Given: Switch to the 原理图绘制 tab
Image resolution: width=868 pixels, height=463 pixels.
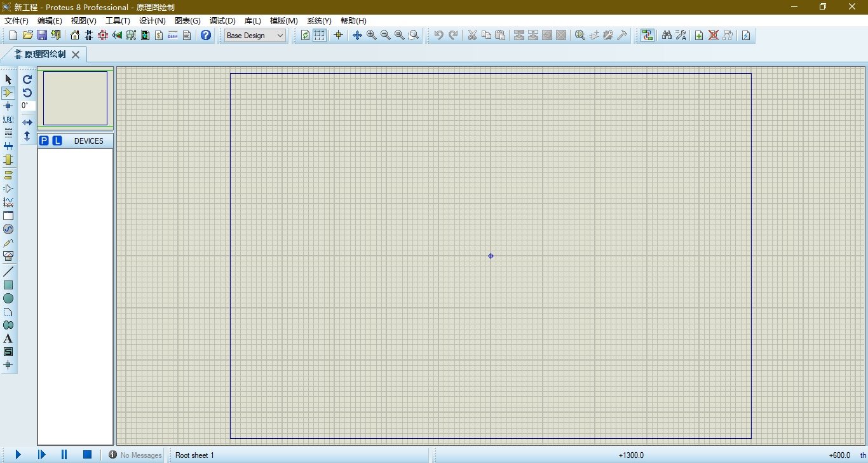Looking at the screenshot, I should pyautogui.click(x=44, y=55).
